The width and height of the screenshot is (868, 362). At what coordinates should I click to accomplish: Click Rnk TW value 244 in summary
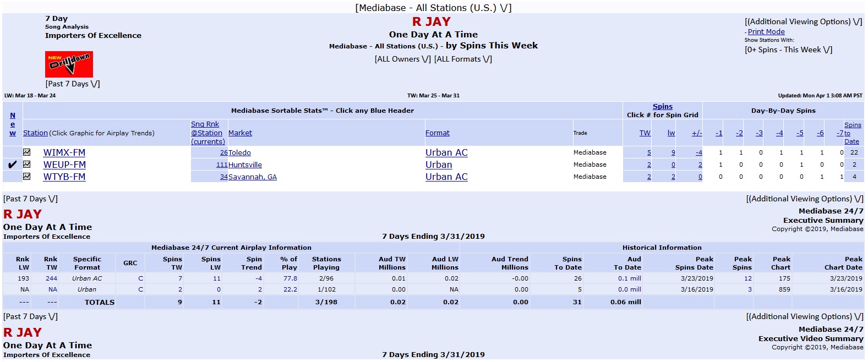pyautogui.click(x=51, y=278)
